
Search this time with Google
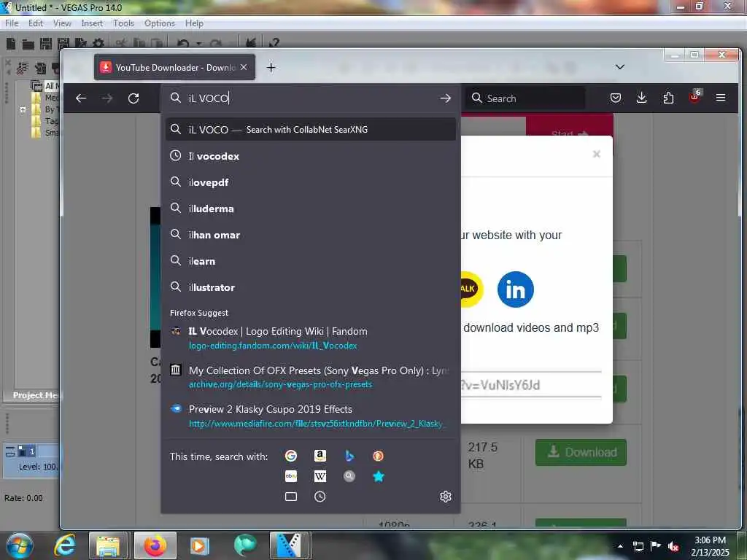(x=290, y=456)
